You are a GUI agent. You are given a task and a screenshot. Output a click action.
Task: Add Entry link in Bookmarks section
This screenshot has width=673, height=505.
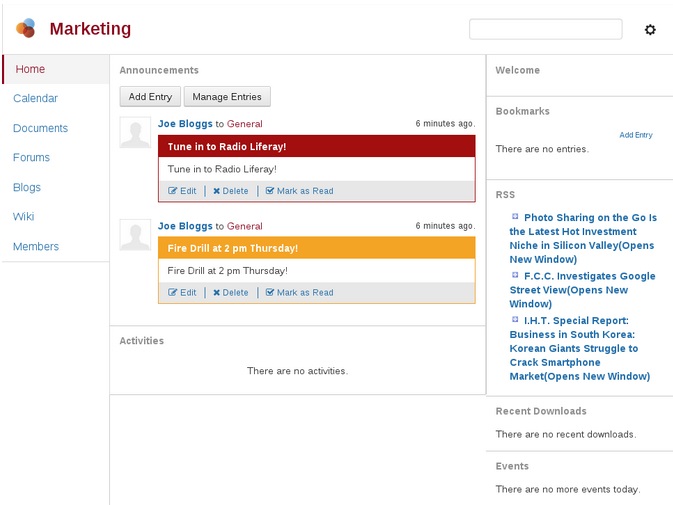pyautogui.click(x=635, y=135)
